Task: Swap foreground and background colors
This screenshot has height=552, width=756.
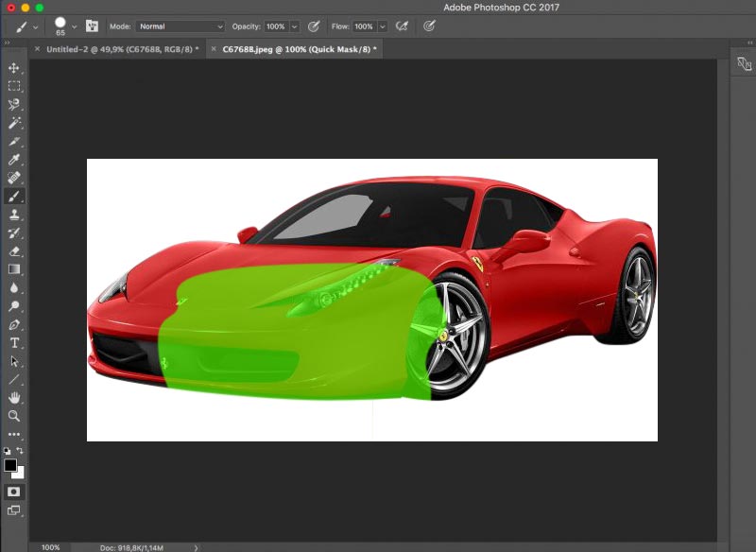Action: [x=21, y=452]
